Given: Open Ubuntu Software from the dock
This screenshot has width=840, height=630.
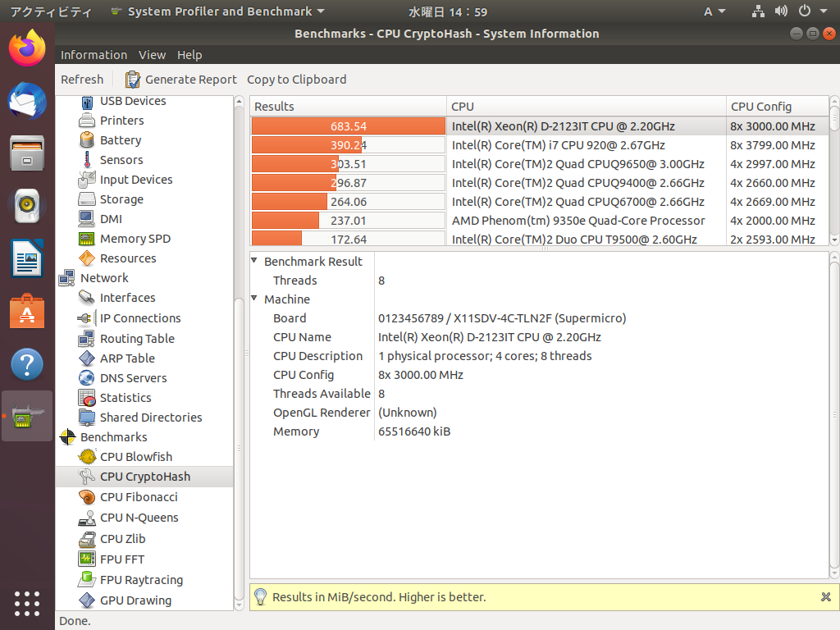Looking at the screenshot, I should coord(27,311).
